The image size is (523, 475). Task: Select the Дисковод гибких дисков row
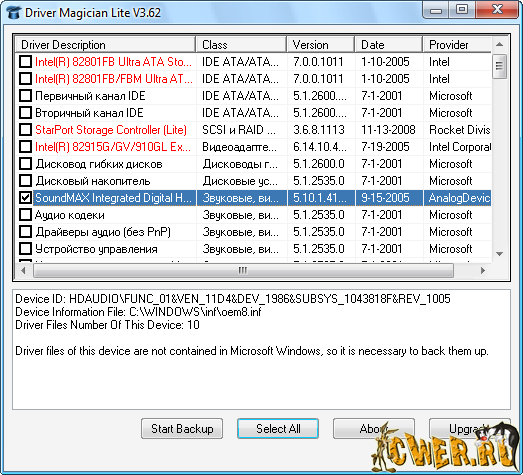pyautogui.click(x=253, y=164)
